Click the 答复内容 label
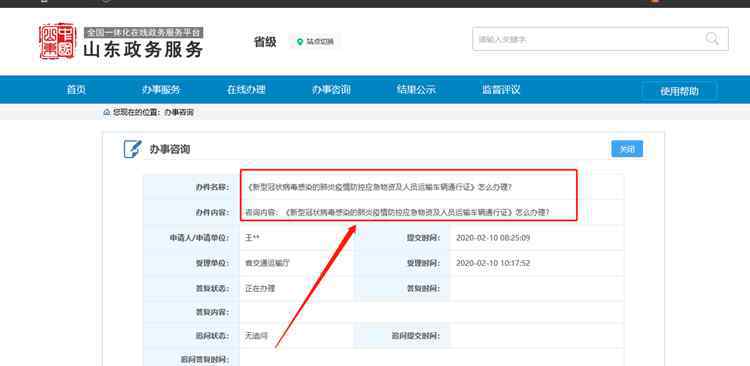Screen dimensions: 750x366 [x=212, y=312]
